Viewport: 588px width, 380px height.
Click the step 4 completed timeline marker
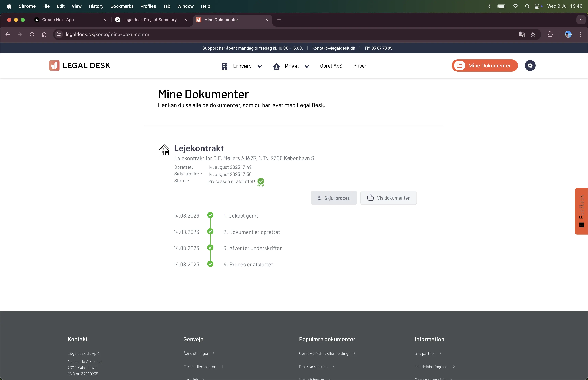(x=210, y=264)
